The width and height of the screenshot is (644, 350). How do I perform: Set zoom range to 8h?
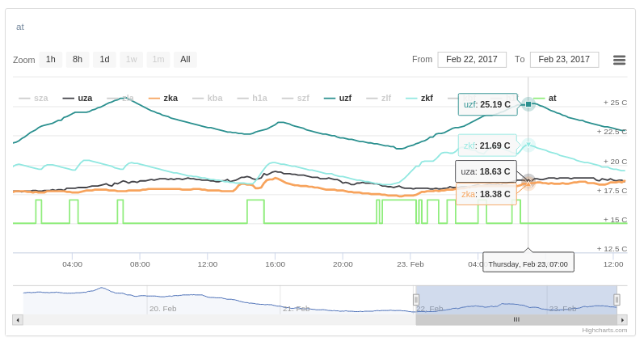pyautogui.click(x=78, y=60)
